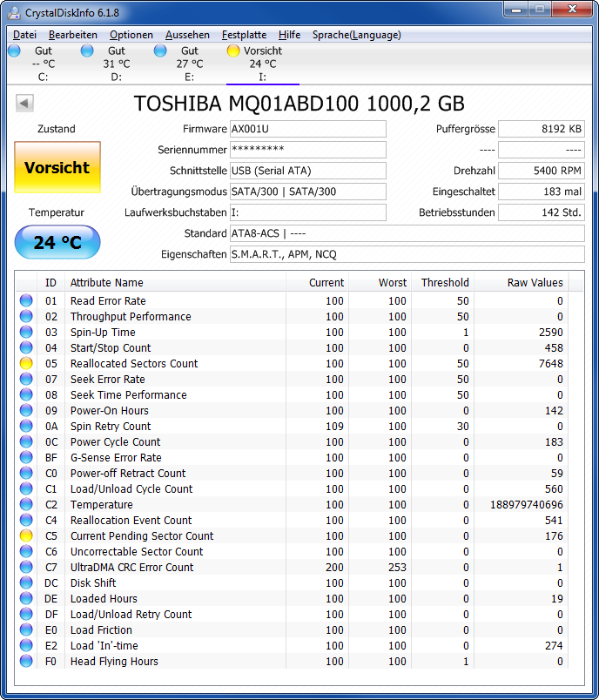This screenshot has height=700, width=599.
Task: Click the status icon for Head Flying Hours
Action: [x=26, y=661]
